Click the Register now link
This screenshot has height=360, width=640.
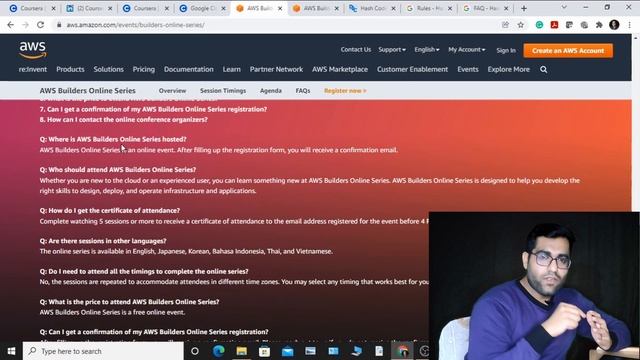click(345, 91)
